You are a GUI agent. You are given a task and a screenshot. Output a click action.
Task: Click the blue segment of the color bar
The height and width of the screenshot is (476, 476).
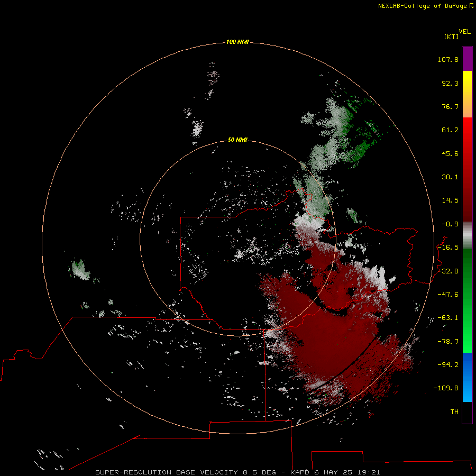[467, 377]
